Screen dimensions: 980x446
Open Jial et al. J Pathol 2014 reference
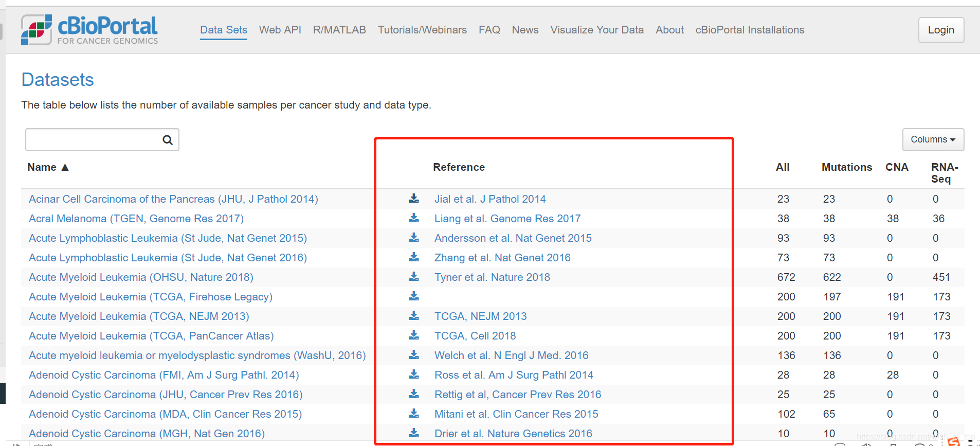click(490, 199)
